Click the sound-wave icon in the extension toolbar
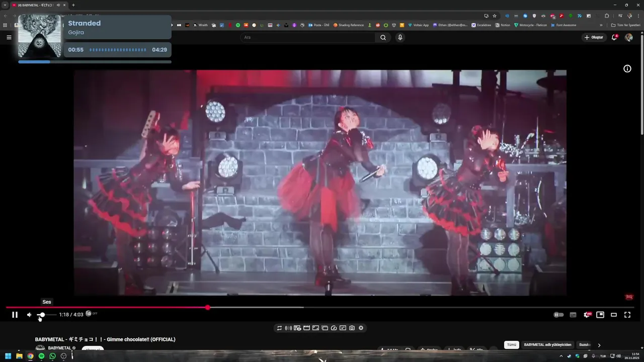The image size is (644, 362). (288, 328)
